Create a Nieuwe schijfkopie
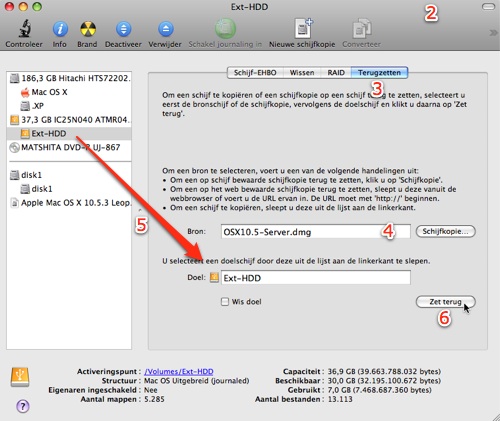 click(303, 29)
